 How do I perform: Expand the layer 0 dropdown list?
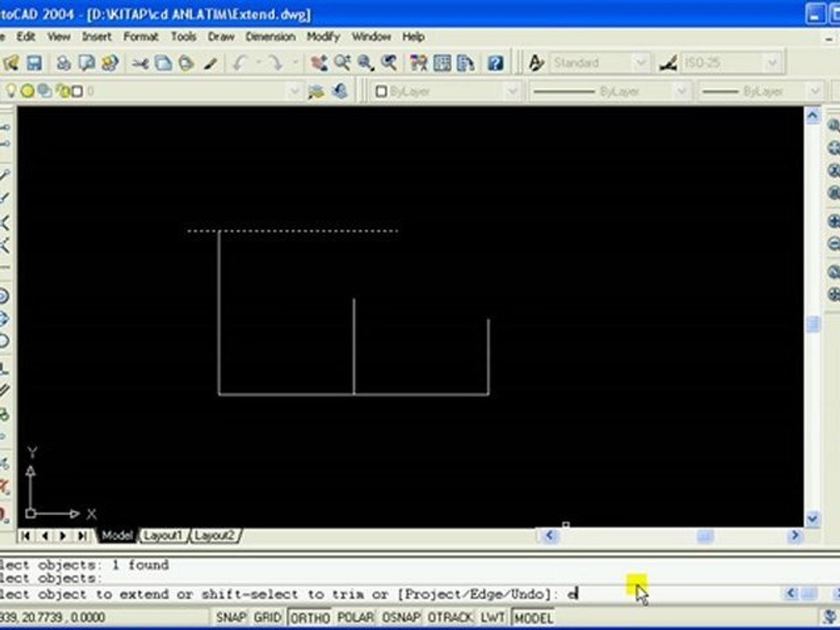pyautogui.click(x=295, y=91)
